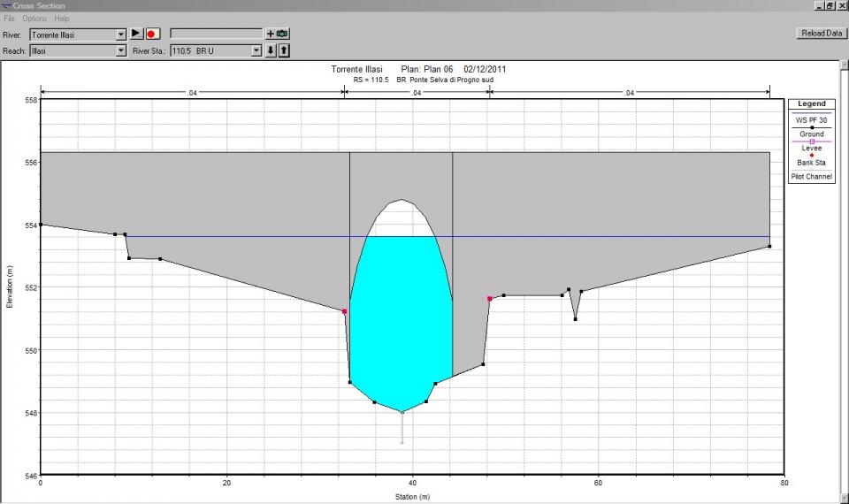This screenshot has height=504, width=849.
Task: Click the add camera snapshot icon
Action: coord(277,34)
